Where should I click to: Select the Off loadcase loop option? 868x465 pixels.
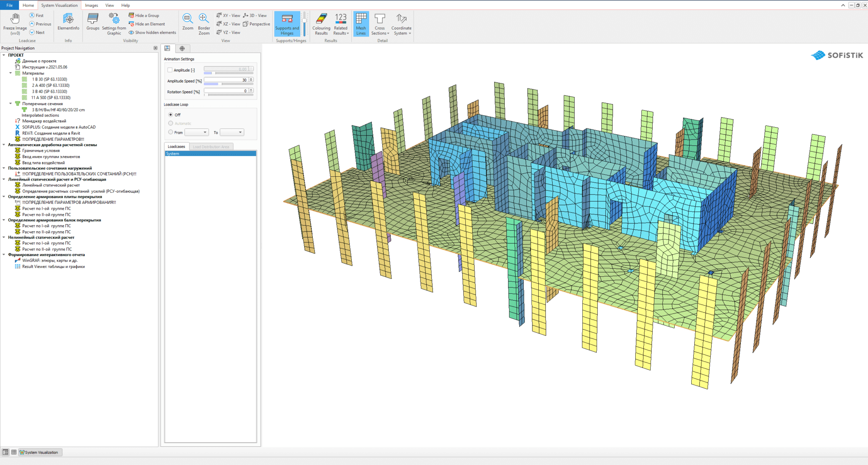(x=171, y=115)
